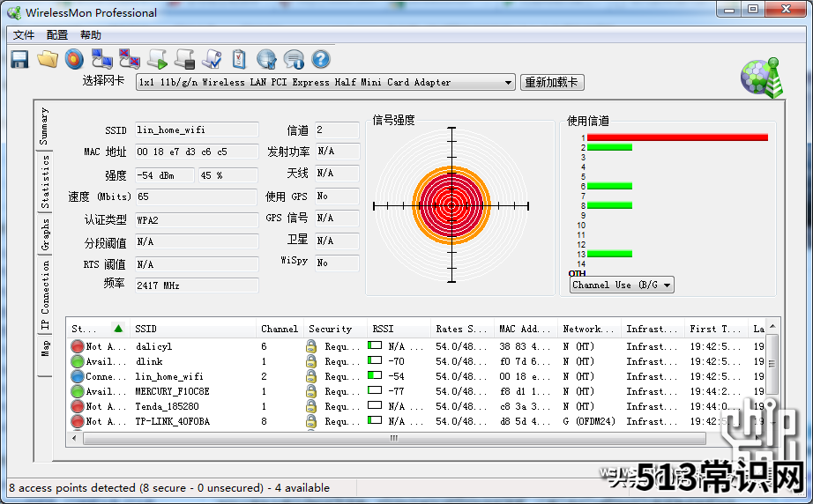Screen dimensions: 813x504
Task: Open the 配置 menu
Action: point(57,34)
